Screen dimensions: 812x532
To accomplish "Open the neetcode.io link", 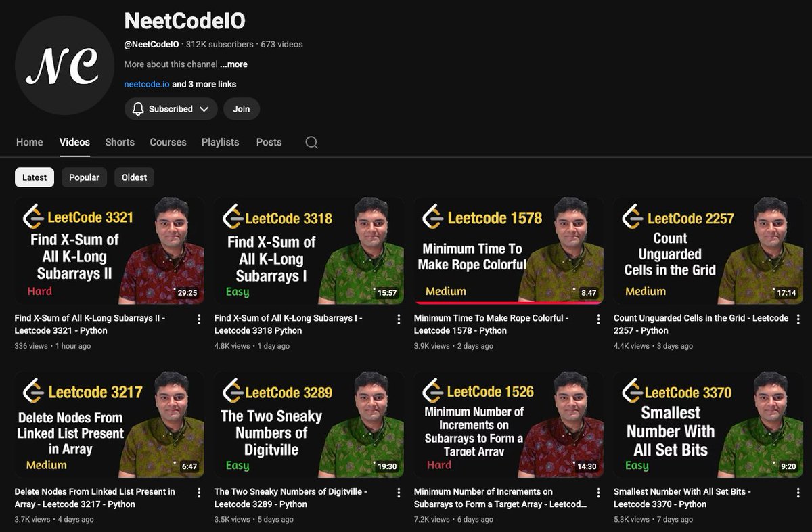I will tap(146, 84).
